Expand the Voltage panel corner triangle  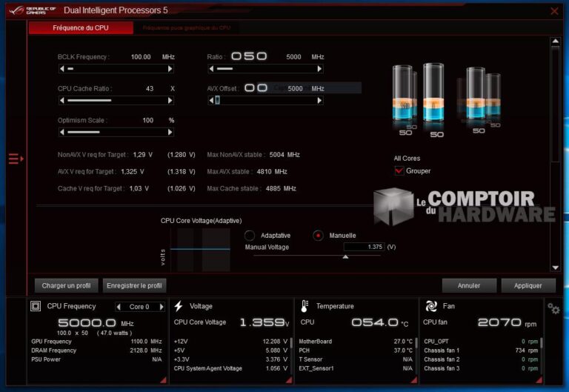289,380
